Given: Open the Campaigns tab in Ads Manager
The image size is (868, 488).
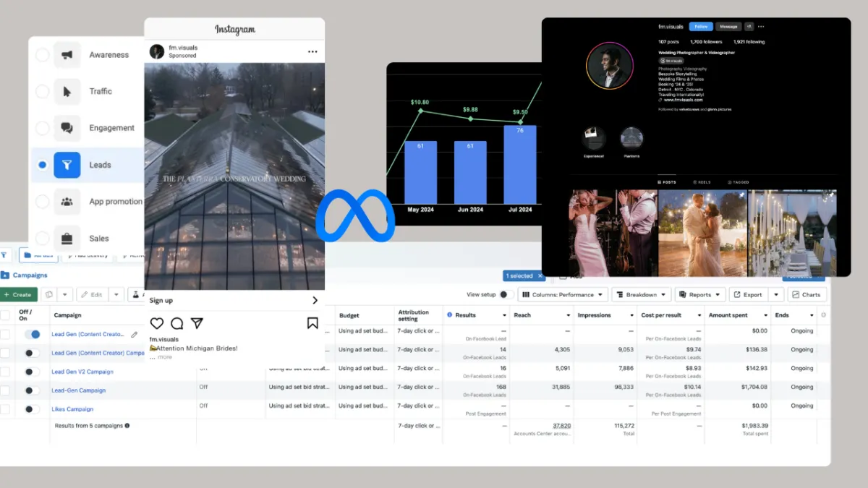Looking at the screenshot, I should 25,275.
